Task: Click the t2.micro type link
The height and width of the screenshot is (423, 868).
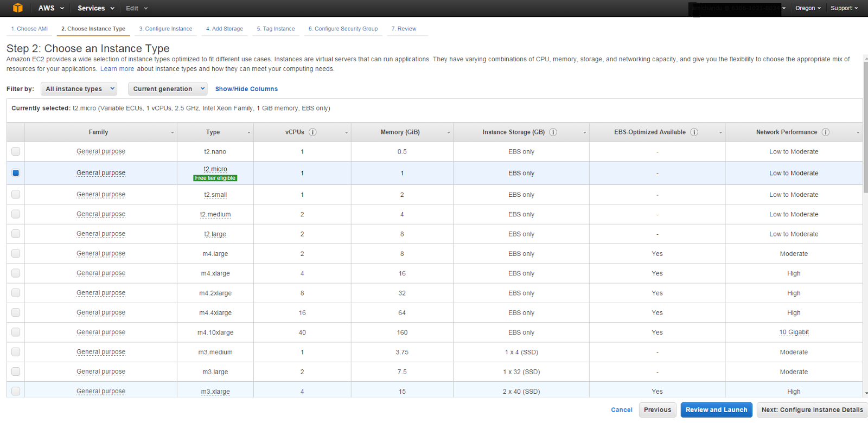Action: [215, 169]
